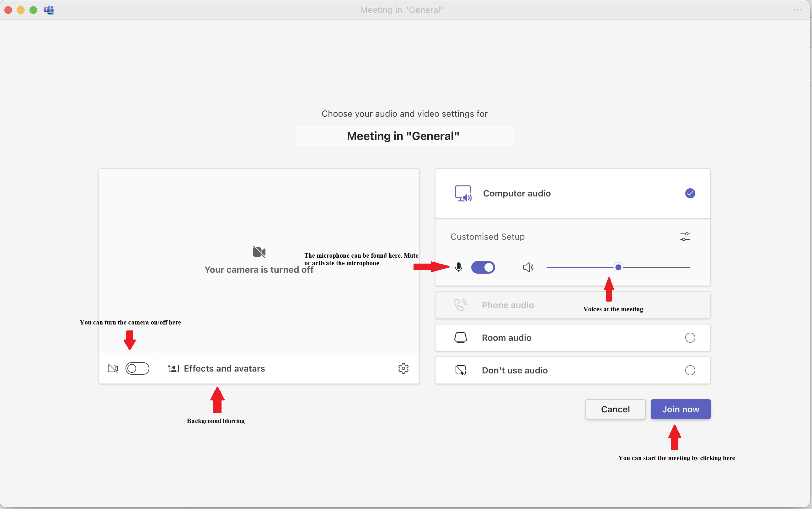Open Effects and avatars options
Image resolution: width=812 pixels, height=509 pixels.
(x=224, y=368)
